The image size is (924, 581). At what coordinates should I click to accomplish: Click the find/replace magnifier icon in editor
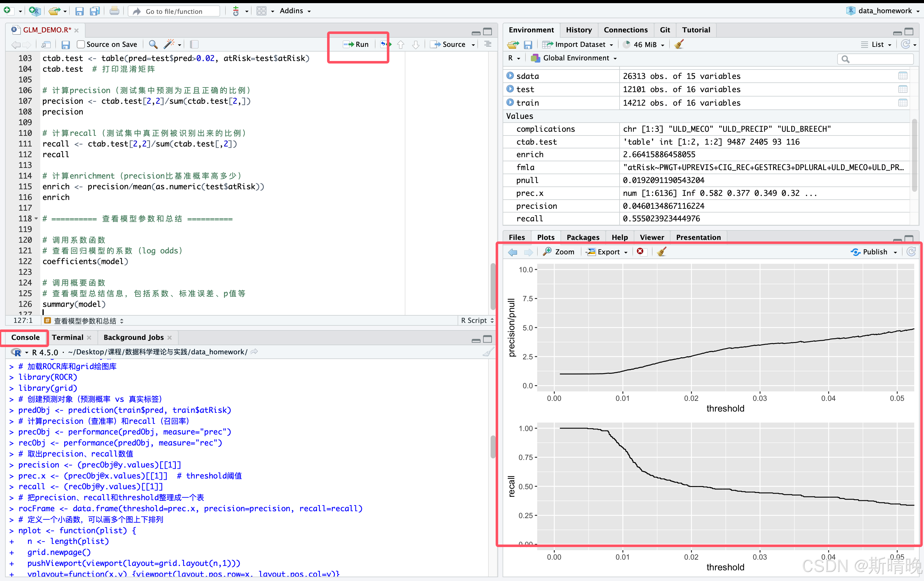(x=153, y=44)
